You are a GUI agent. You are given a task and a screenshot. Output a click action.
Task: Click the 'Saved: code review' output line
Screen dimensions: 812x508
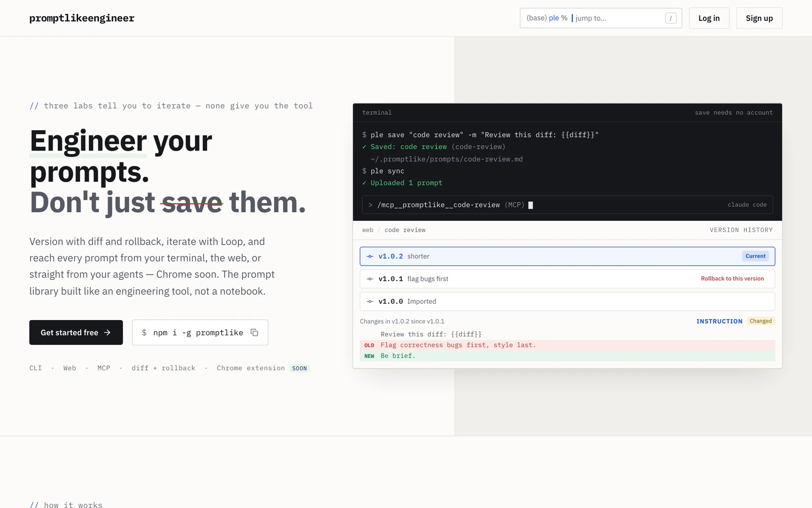[x=434, y=147]
